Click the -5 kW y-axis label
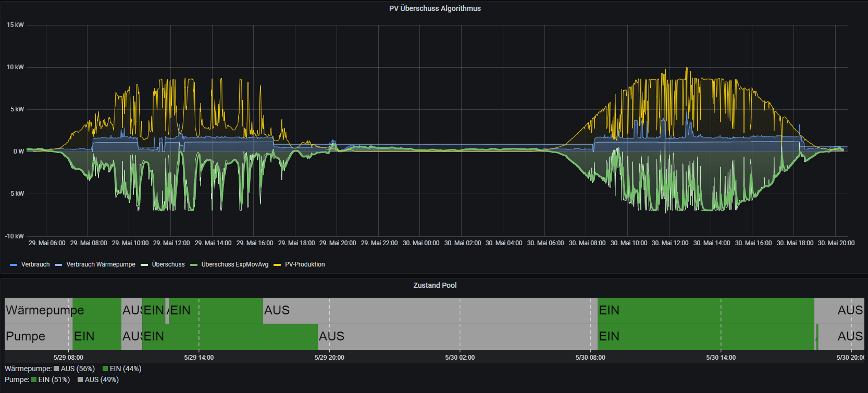 coord(16,194)
